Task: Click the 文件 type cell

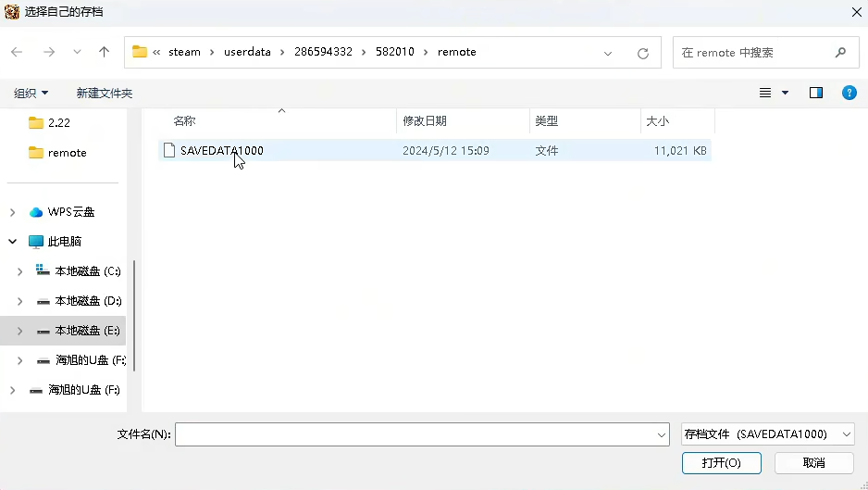Action: 546,151
